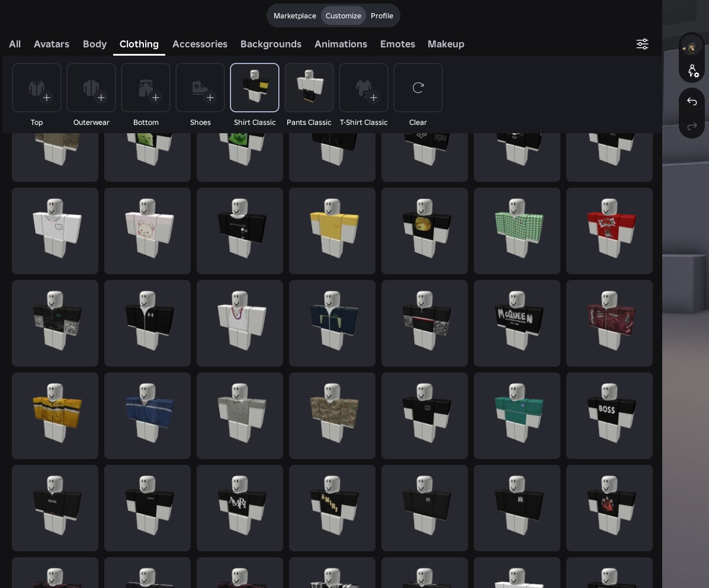Equip the black shirt with burger graphic
The height and width of the screenshot is (588, 709).
click(x=425, y=231)
